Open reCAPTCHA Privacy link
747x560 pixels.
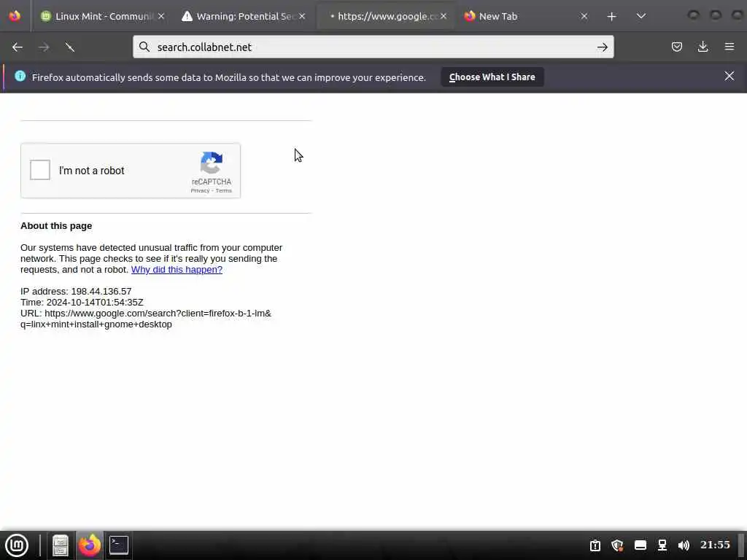click(200, 190)
